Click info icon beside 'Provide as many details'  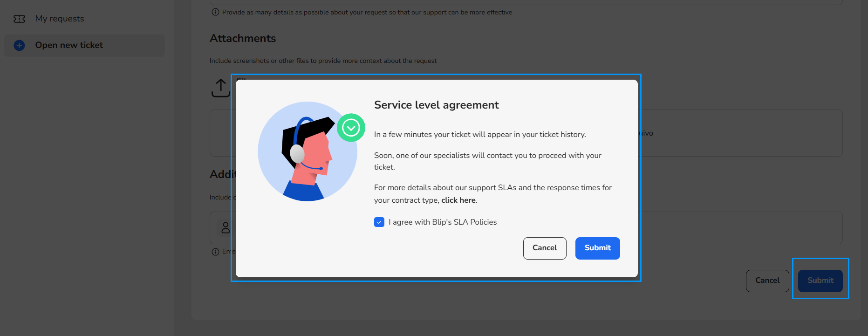tap(215, 12)
